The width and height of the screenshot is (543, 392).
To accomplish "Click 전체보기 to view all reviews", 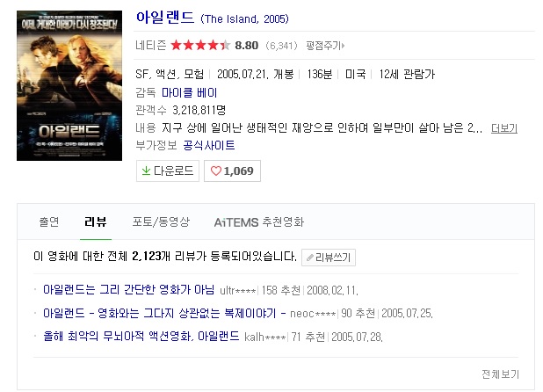I will coord(501,374).
